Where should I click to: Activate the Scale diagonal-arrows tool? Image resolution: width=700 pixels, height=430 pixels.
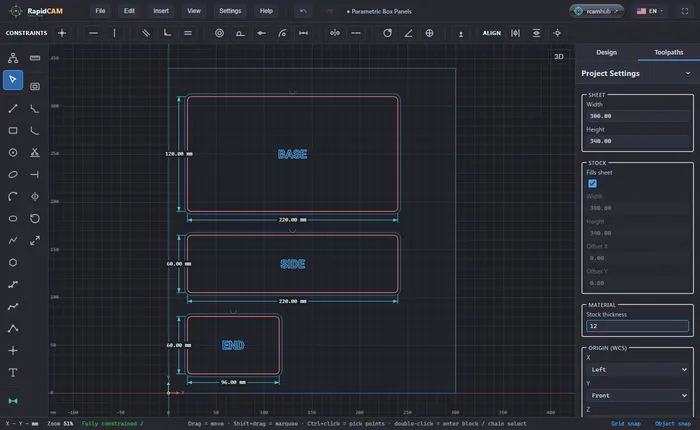[35, 240]
